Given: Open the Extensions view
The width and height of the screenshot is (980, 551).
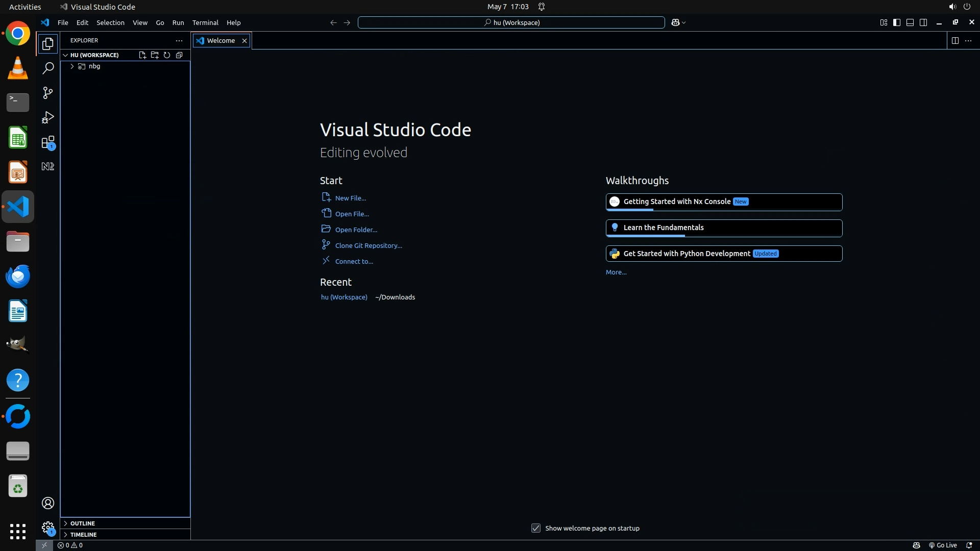Looking at the screenshot, I should tap(48, 142).
